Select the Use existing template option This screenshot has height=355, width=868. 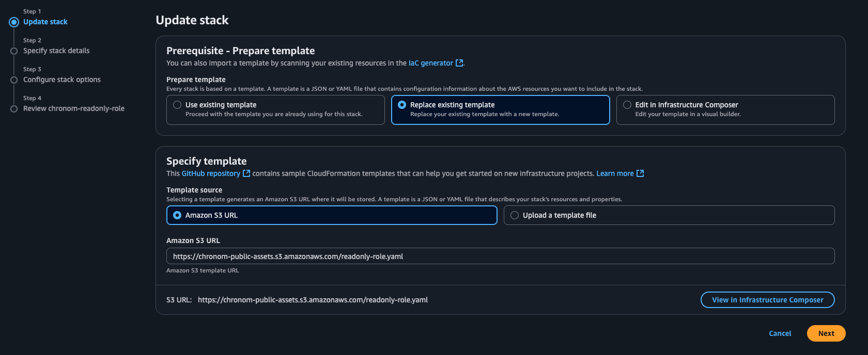177,105
